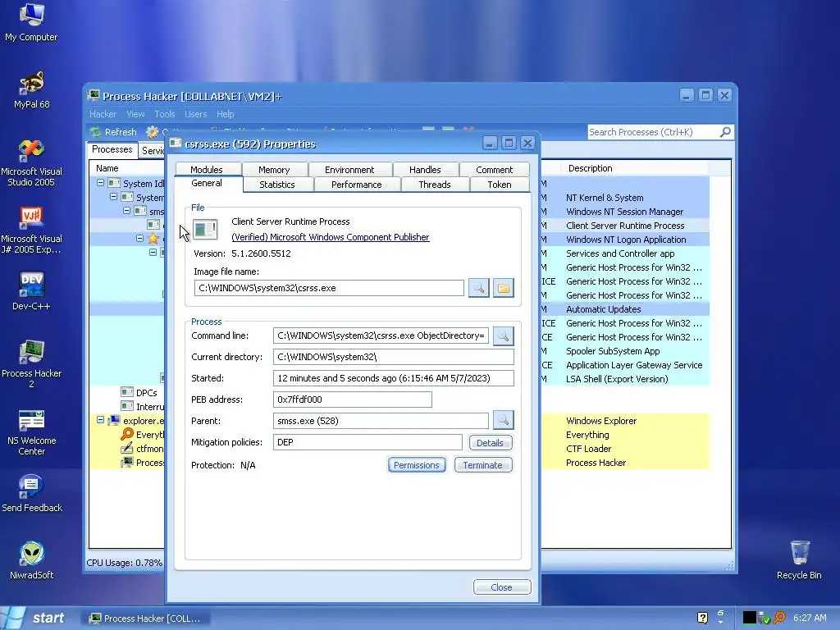Select the General tab
Image resolution: width=840 pixels, height=630 pixels.
tap(207, 183)
